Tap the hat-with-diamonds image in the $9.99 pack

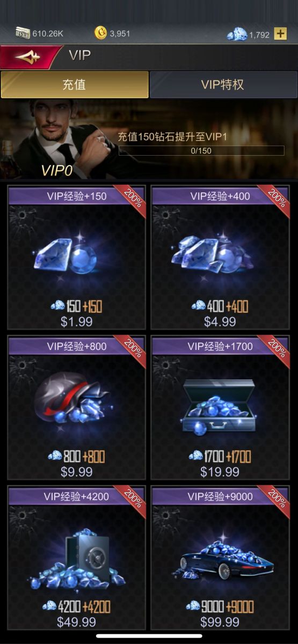tap(72, 399)
